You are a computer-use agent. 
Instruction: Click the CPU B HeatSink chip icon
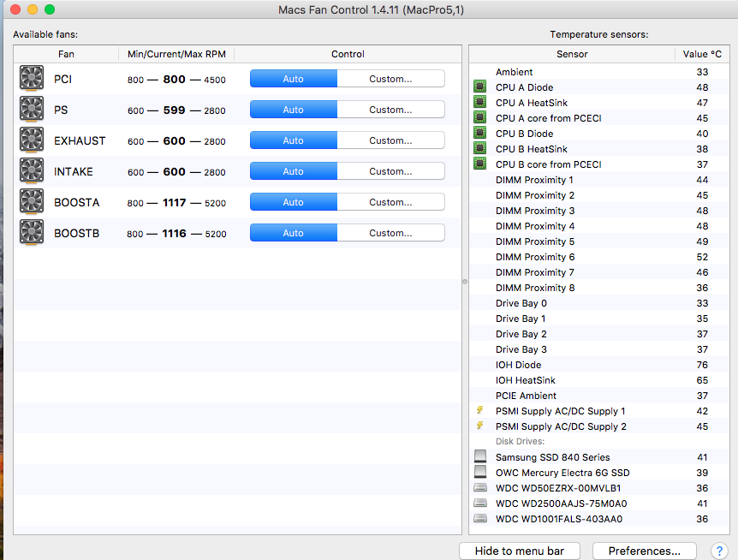479,148
